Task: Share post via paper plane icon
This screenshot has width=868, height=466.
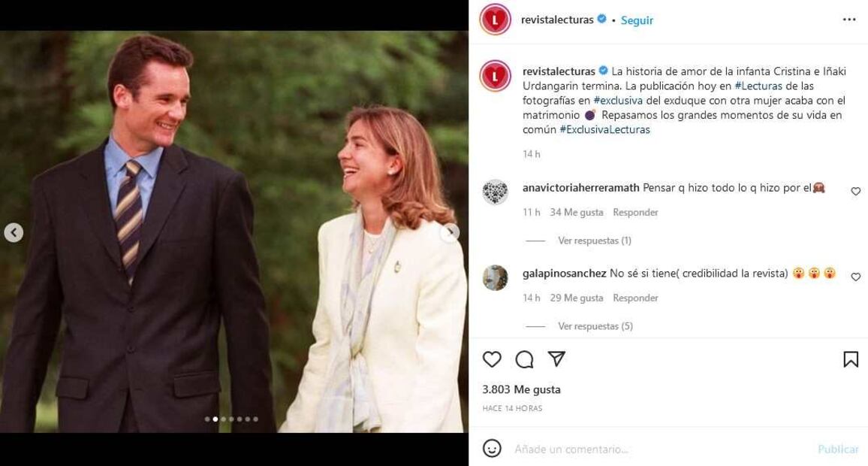Action: (x=556, y=359)
